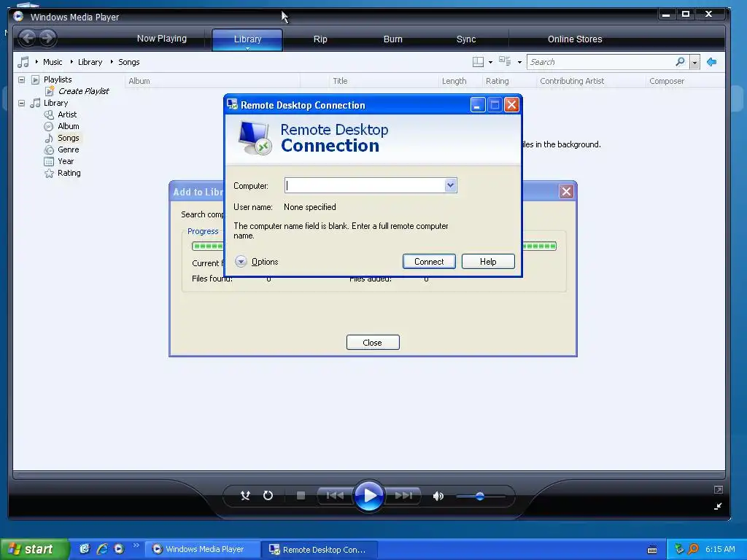This screenshot has width=747, height=560.
Task: Switch to compact mode icon in the corner
Action: pyautogui.click(x=718, y=506)
